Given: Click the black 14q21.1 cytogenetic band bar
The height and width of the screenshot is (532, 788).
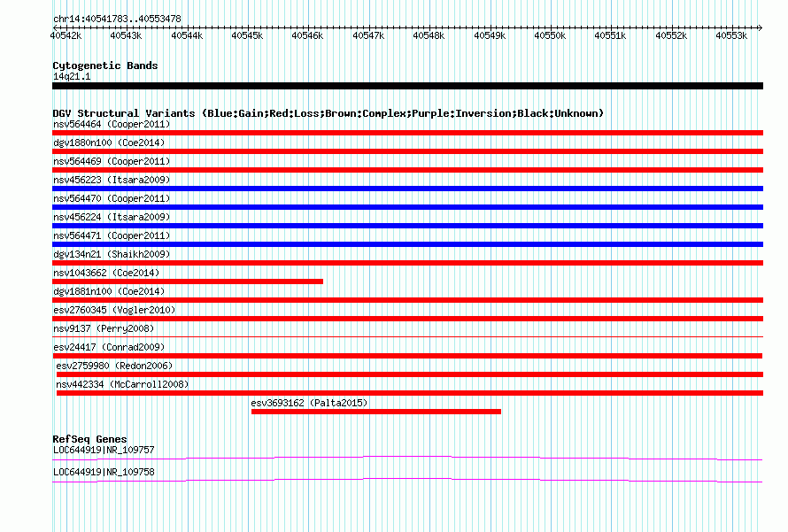Looking at the screenshot, I should click(x=407, y=86).
